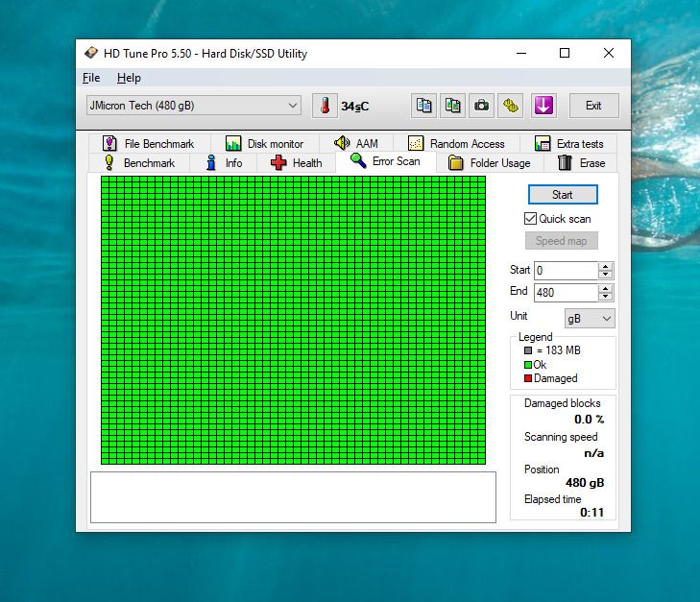Click the red Damaged legend swatch
Image resolution: width=700 pixels, height=602 pixels.
[528, 378]
